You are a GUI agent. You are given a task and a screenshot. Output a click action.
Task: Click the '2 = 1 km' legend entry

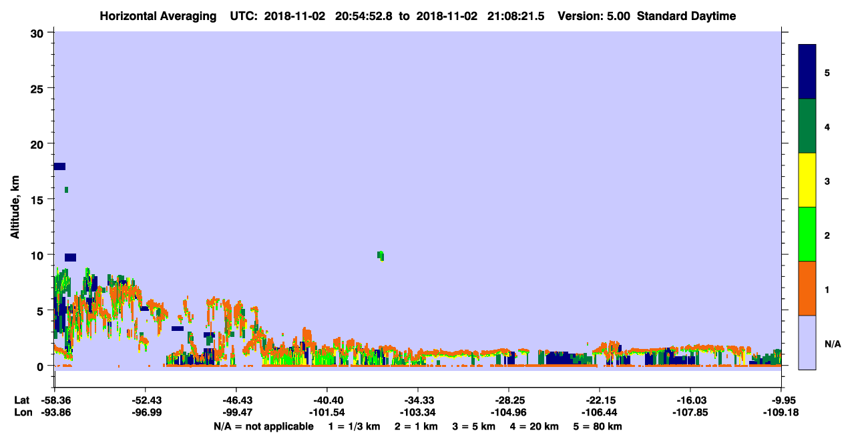(417, 426)
